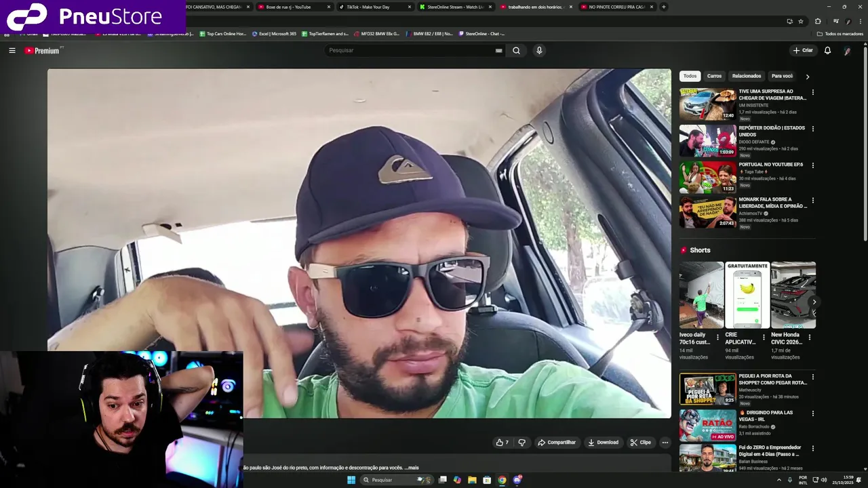This screenshot has width=868, height=488.
Task: Click the YouTube video player
Action: point(359,243)
